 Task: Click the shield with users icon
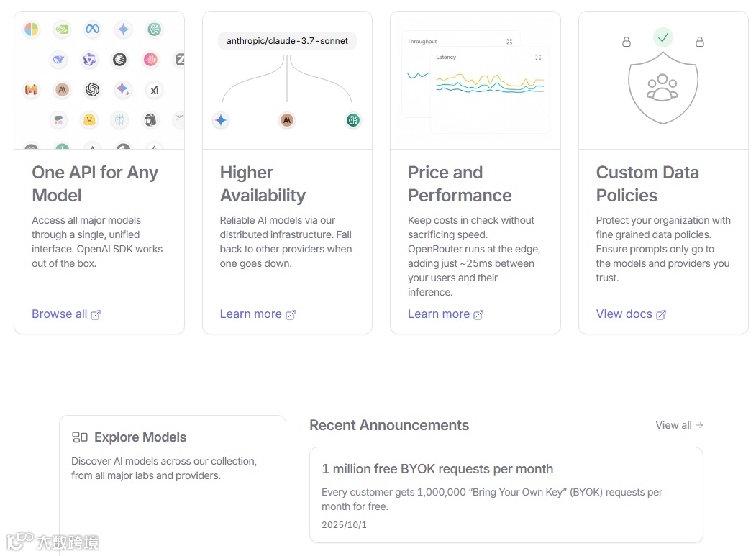(662, 90)
